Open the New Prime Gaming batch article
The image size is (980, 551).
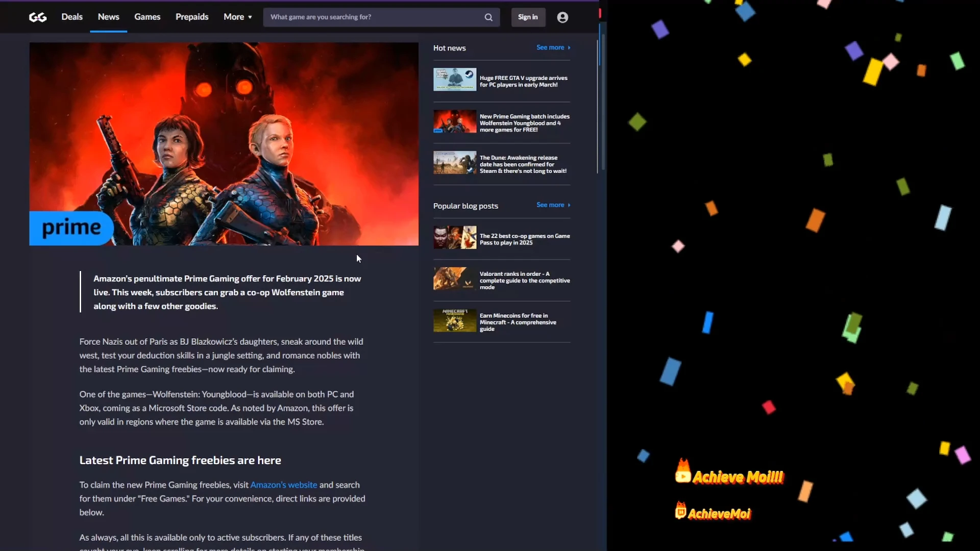tap(525, 123)
